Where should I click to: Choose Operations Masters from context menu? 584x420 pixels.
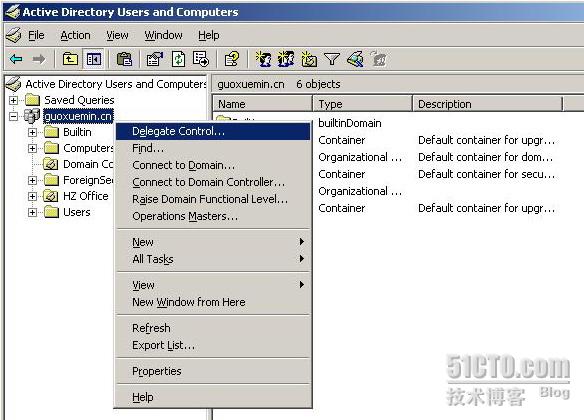(213, 216)
